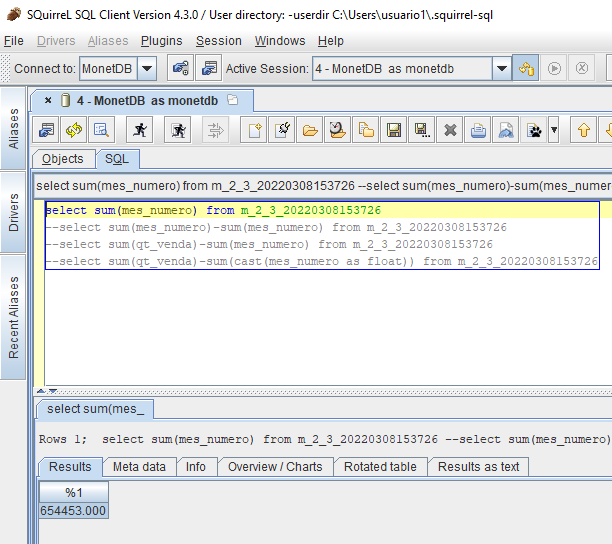Click the recent files clock folder icon
Screen dimensions: 612x544
tap(338, 130)
